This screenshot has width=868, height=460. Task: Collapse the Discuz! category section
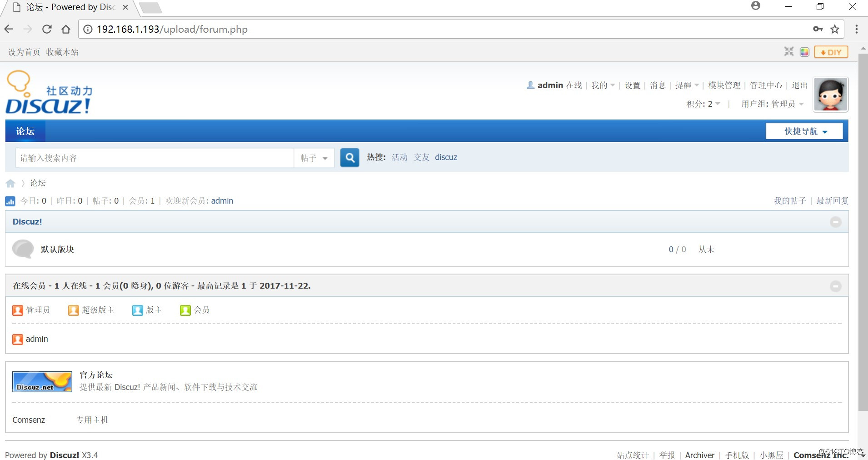(x=836, y=222)
